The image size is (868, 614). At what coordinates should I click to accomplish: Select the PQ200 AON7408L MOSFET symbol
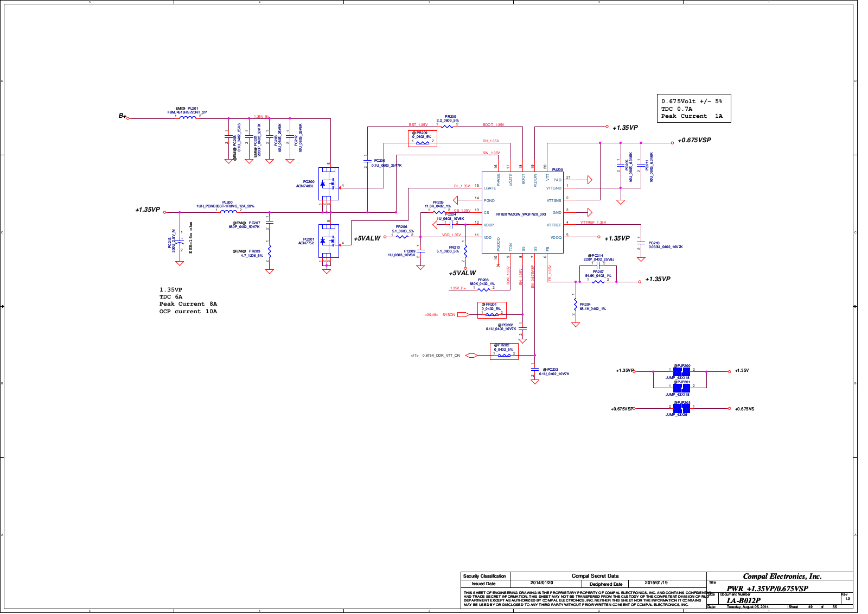click(x=329, y=183)
